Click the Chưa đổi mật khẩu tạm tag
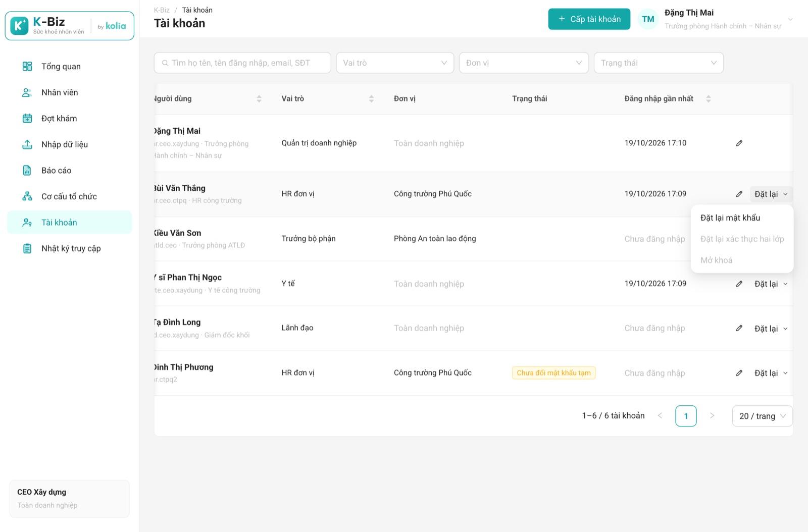 pyautogui.click(x=553, y=373)
